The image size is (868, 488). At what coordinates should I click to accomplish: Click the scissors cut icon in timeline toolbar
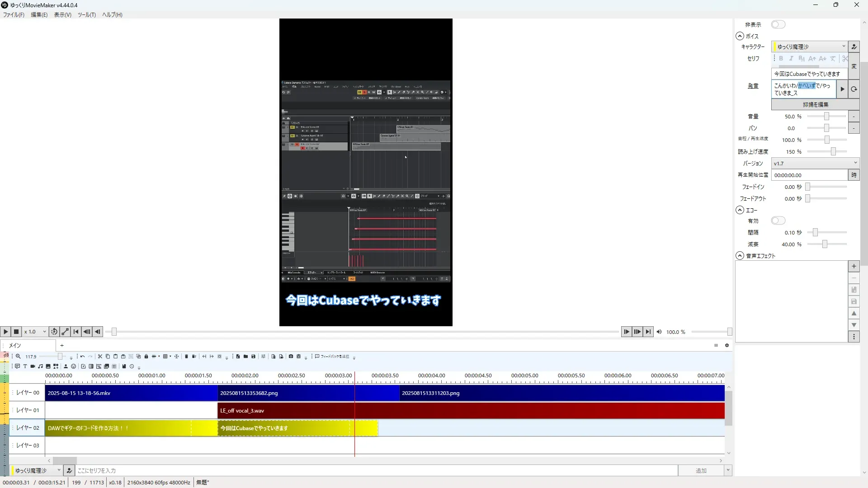pos(100,357)
